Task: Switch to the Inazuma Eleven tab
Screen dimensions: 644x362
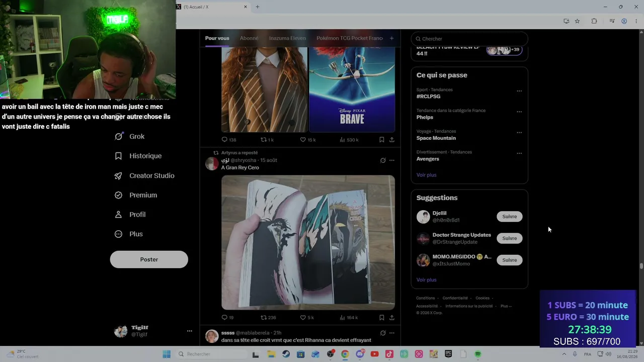Action: (287, 38)
